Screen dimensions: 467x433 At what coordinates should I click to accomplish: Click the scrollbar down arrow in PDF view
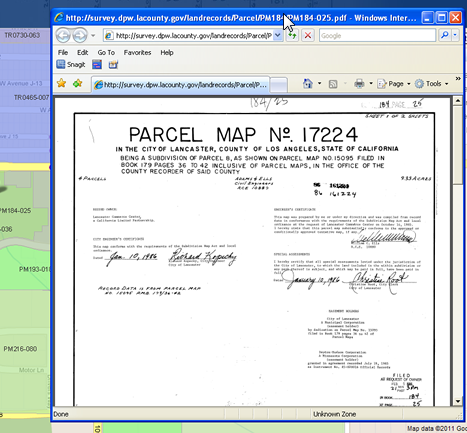pos(458,401)
